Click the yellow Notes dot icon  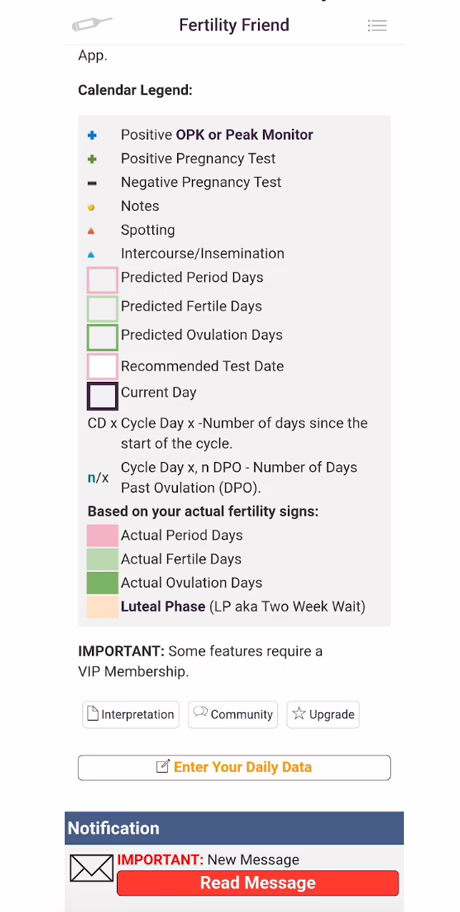pyautogui.click(x=91, y=207)
